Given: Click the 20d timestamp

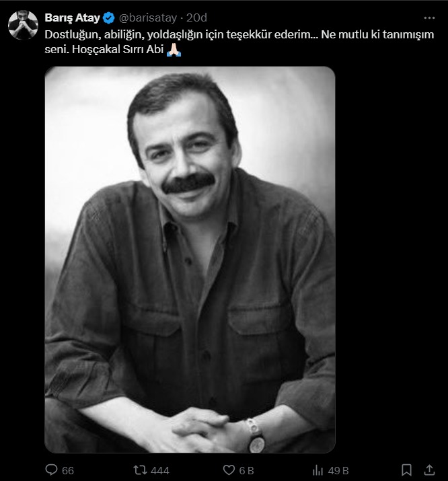Looking at the screenshot, I should [x=196, y=17].
